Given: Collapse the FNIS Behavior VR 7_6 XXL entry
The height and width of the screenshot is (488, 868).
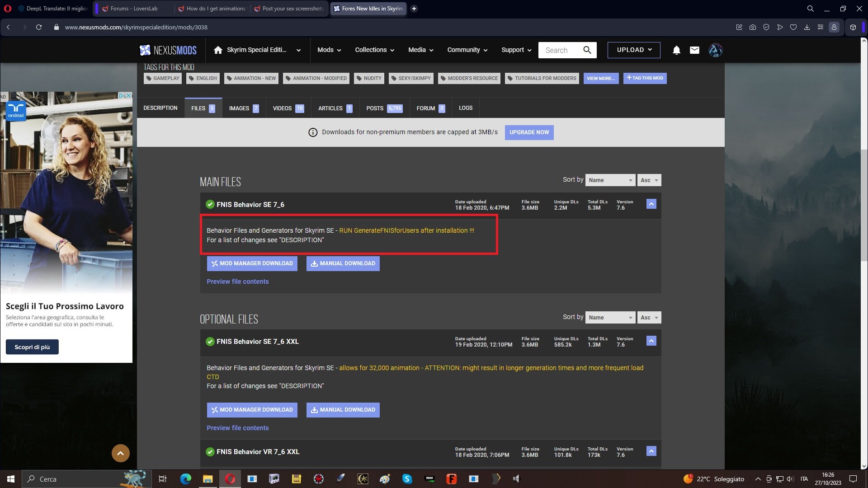Looking at the screenshot, I should [651, 451].
